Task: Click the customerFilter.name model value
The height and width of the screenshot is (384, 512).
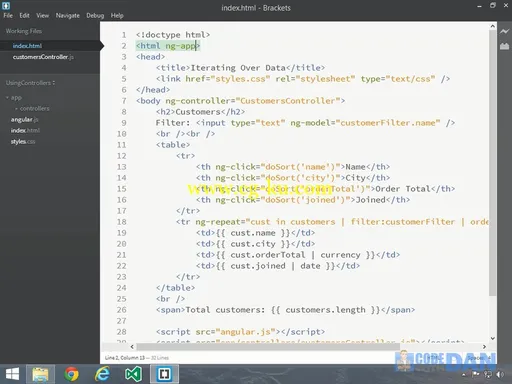Action: pos(388,123)
